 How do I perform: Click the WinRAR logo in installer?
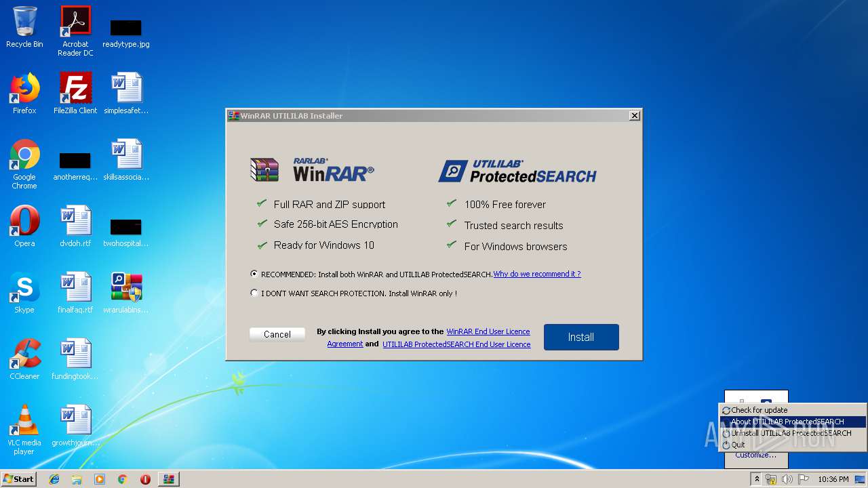click(312, 169)
